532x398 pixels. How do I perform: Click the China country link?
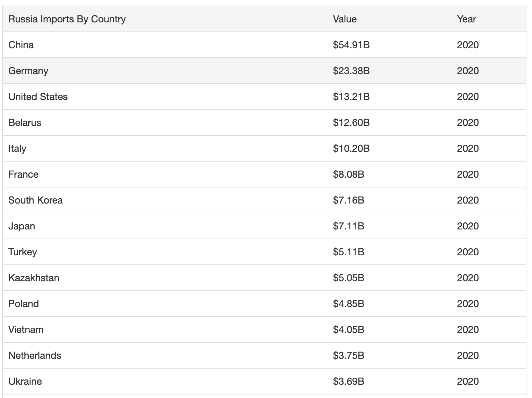click(x=21, y=45)
